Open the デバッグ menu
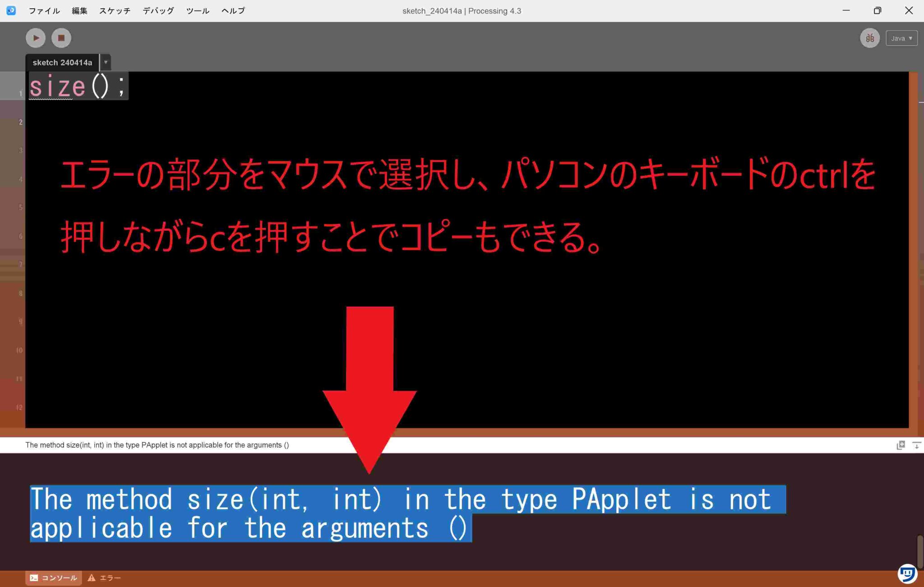 point(157,10)
